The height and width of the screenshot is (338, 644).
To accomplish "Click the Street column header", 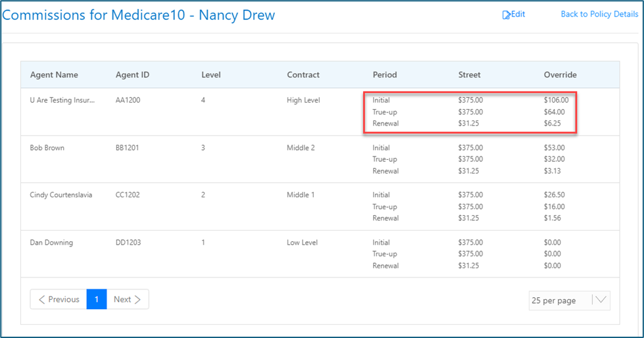I will tap(469, 75).
